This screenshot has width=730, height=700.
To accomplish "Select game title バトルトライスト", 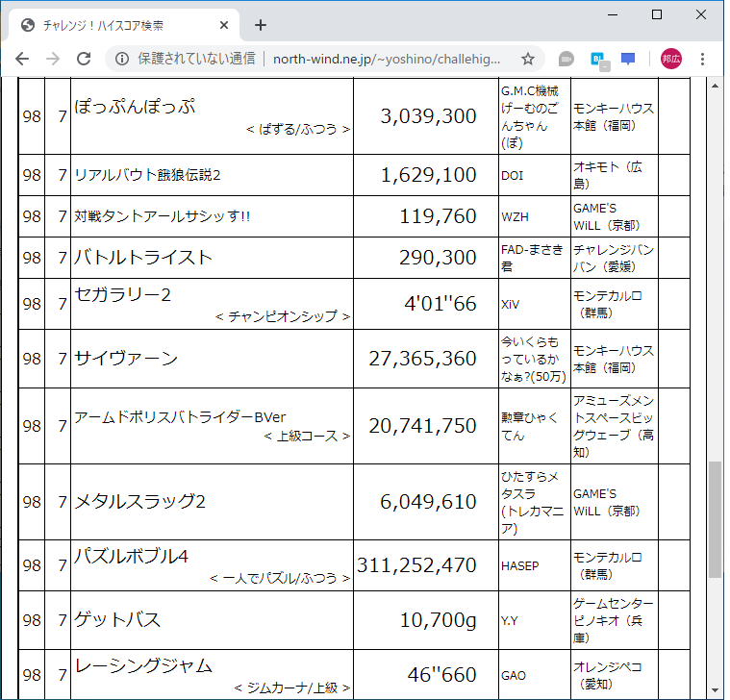I will [143, 258].
